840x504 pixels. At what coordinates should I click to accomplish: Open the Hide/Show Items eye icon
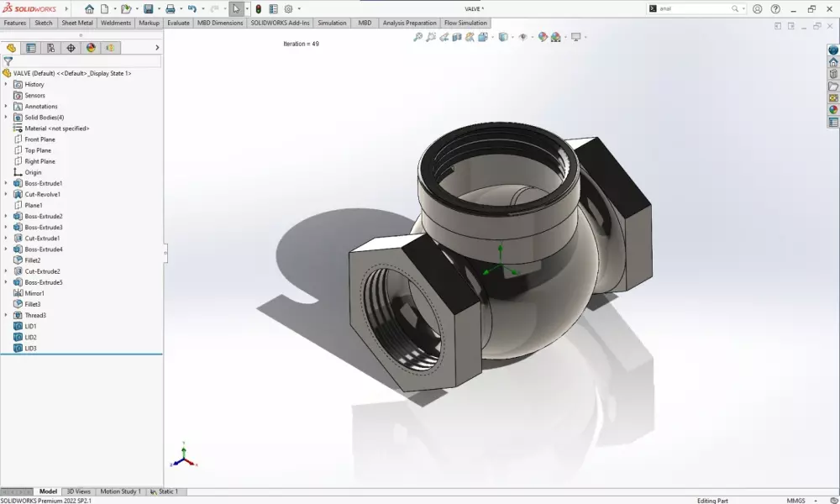tap(522, 38)
